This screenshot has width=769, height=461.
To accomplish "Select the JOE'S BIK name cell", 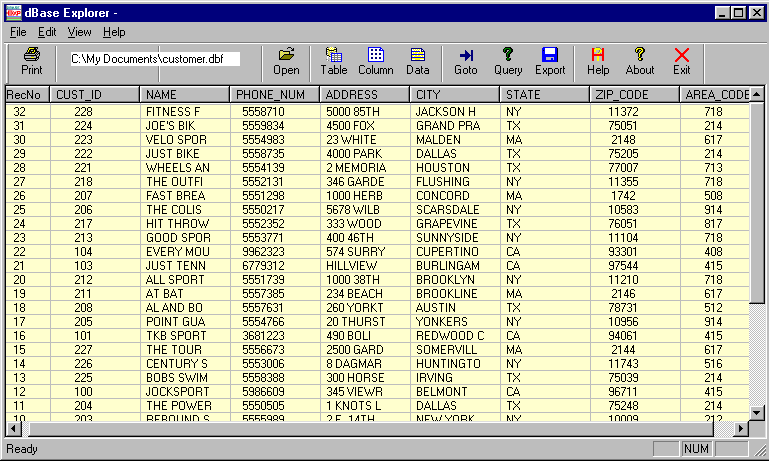I will click(x=185, y=126).
